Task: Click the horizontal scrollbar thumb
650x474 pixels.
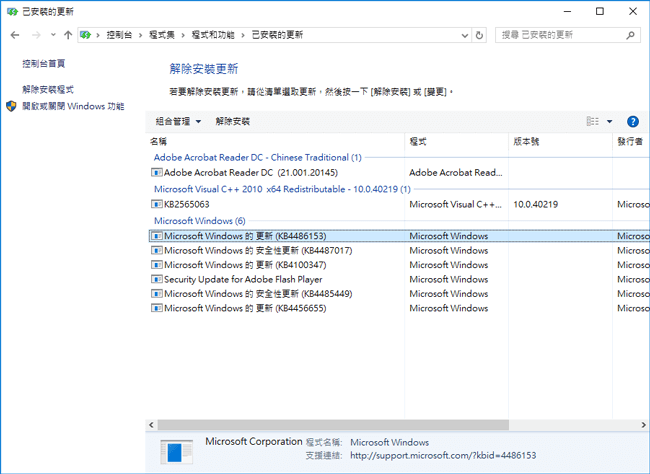Action: coord(333,425)
